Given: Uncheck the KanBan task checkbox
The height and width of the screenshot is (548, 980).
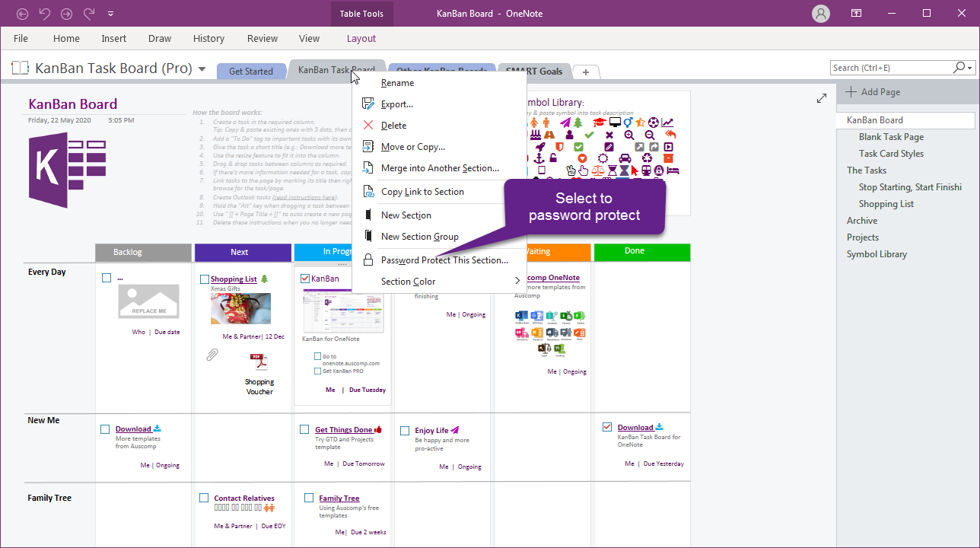Looking at the screenshot, I should 305,279.
